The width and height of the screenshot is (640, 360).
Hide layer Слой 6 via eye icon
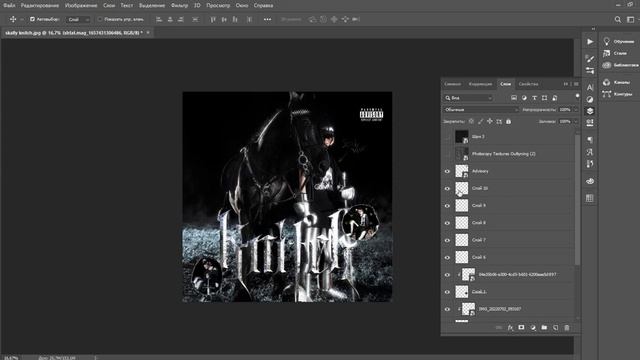tap(447, 258)
